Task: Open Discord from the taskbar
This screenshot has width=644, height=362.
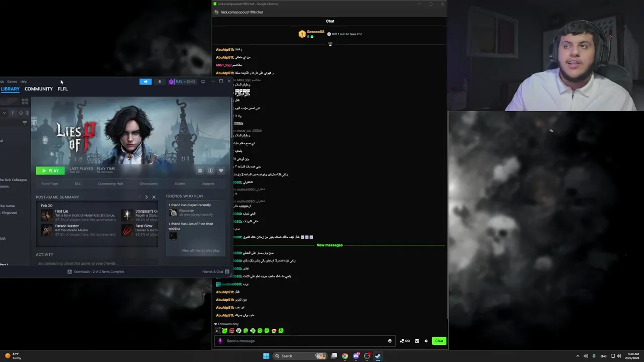Action: 356,356
